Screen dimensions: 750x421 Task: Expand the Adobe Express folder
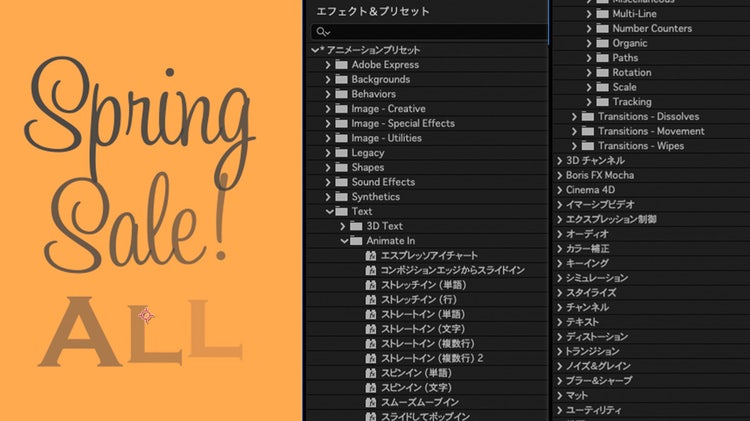(x=328, y=65)
